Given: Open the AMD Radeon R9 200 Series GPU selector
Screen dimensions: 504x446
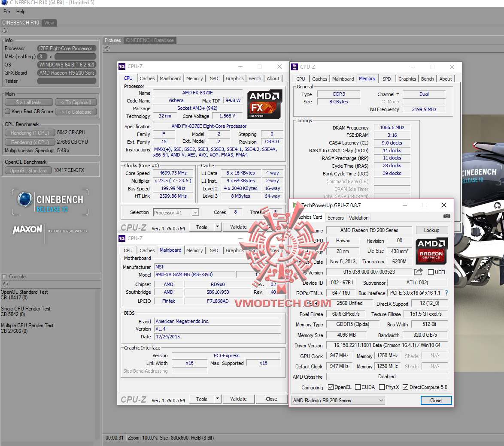Looking at the screenshot, I should [338, 401].
